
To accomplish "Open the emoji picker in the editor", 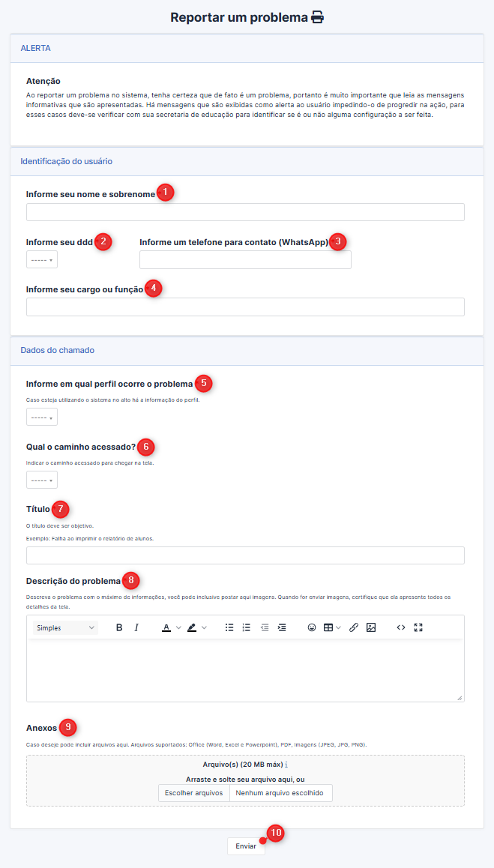I will [312, 627].
